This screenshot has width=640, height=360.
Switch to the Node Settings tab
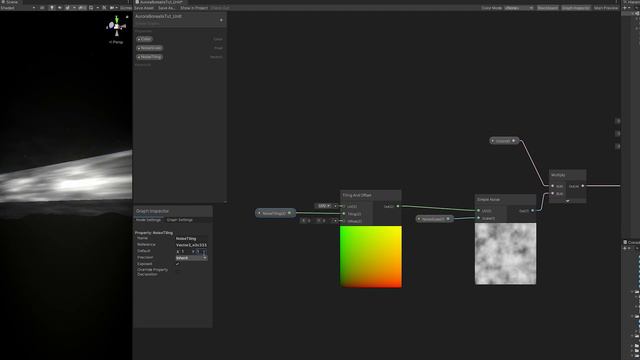click(x=148, y=220)
